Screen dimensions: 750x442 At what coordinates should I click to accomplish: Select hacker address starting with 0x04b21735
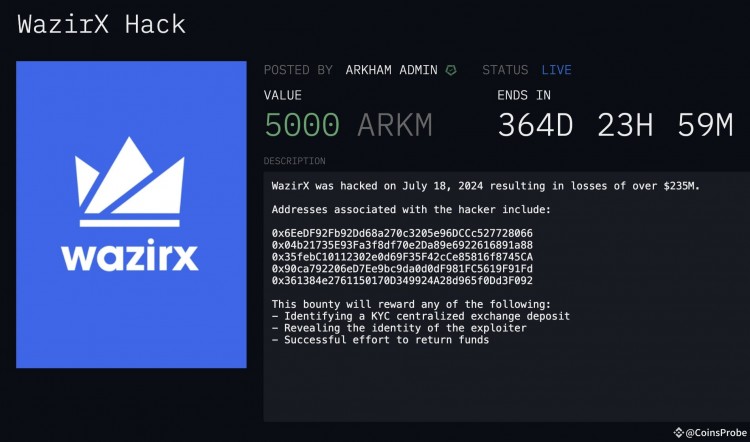(402, 245)
